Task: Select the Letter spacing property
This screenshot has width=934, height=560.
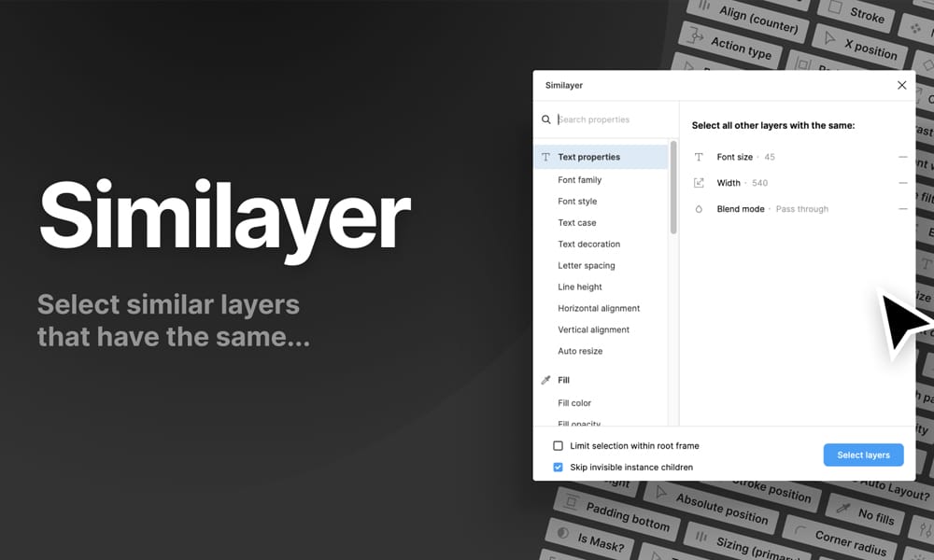Action: pos(586,266)
